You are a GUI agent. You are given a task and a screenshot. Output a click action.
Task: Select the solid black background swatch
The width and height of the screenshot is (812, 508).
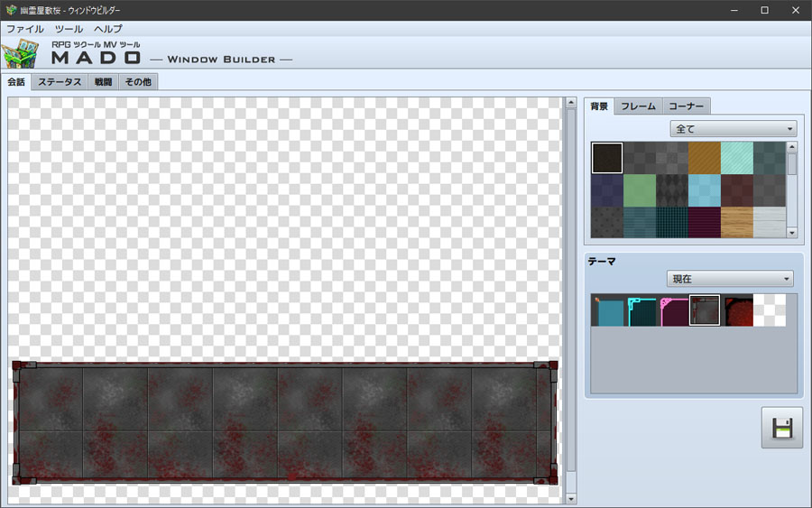point(607,158)
